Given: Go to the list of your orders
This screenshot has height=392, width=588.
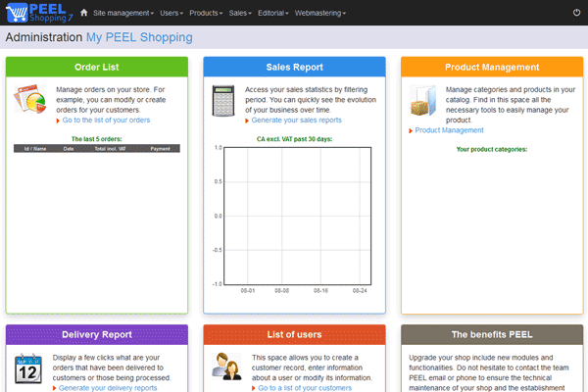Looking at the screenshot, I should [x=104, y=120].
